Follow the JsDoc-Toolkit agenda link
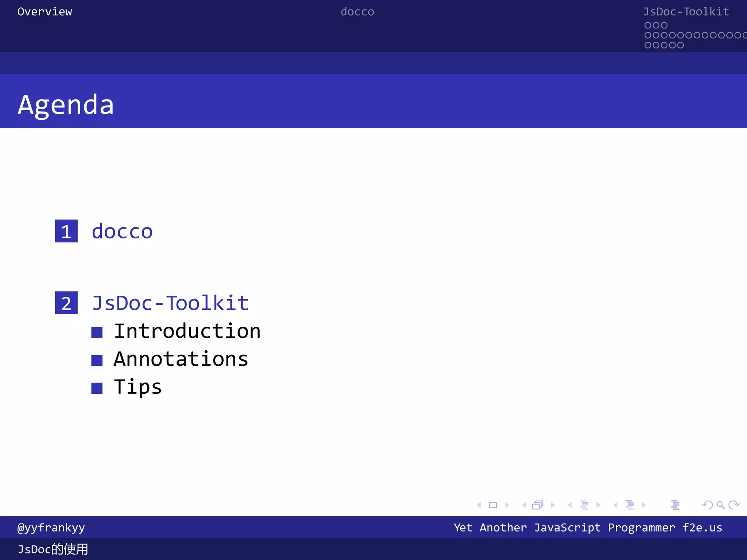The image size is (747, 560). click(x=170, y=303)
